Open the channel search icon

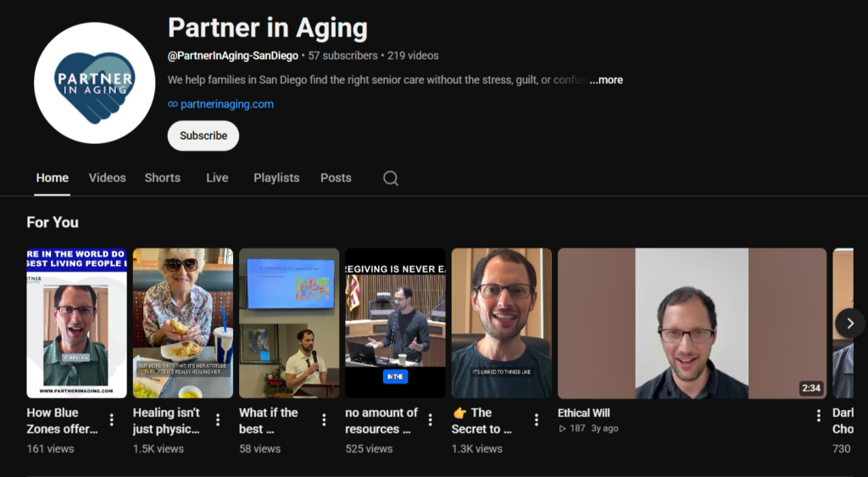(390, 178)
